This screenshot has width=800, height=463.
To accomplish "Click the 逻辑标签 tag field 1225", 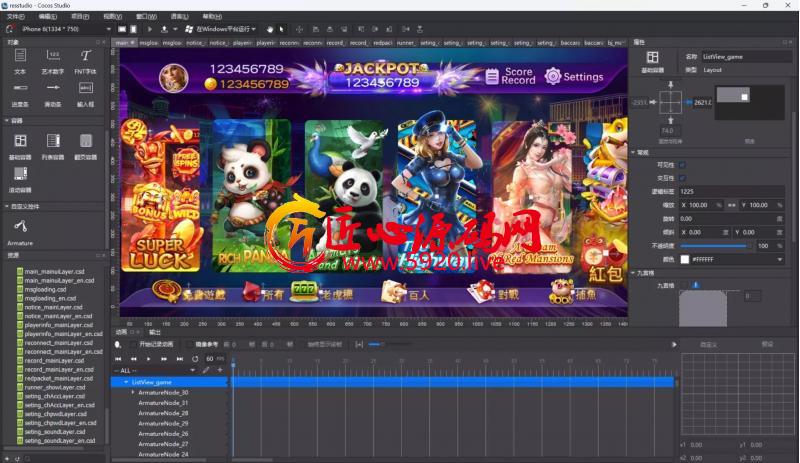I will (732, 191).
